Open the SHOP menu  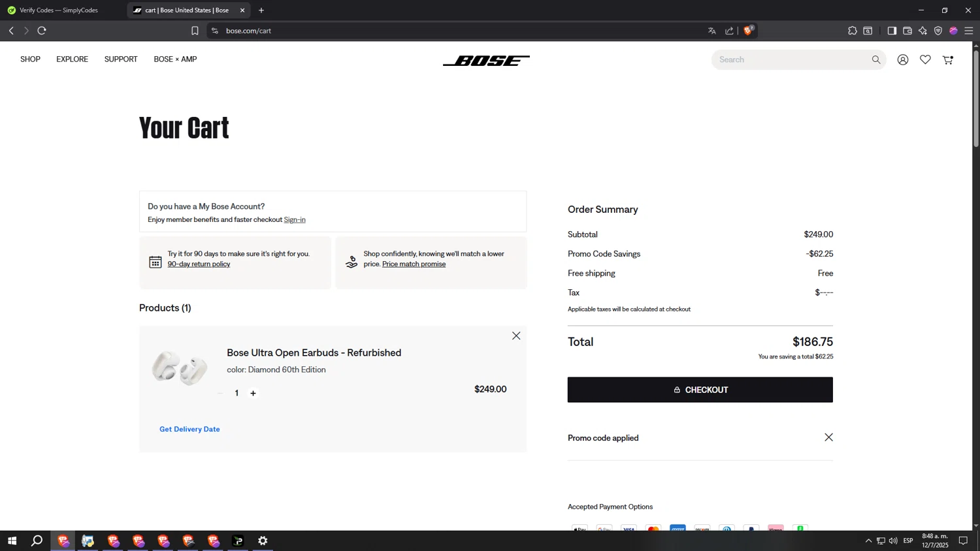coord(30,59)
